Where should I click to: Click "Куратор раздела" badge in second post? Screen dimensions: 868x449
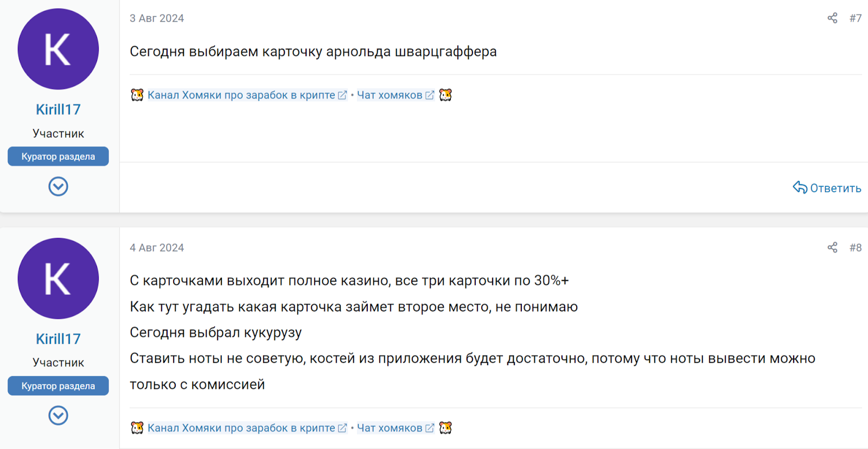(x=58, y=386)
